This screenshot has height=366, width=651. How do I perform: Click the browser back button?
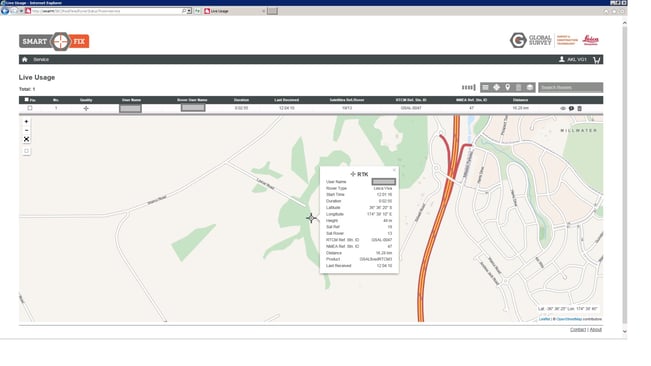coord(5,11)
